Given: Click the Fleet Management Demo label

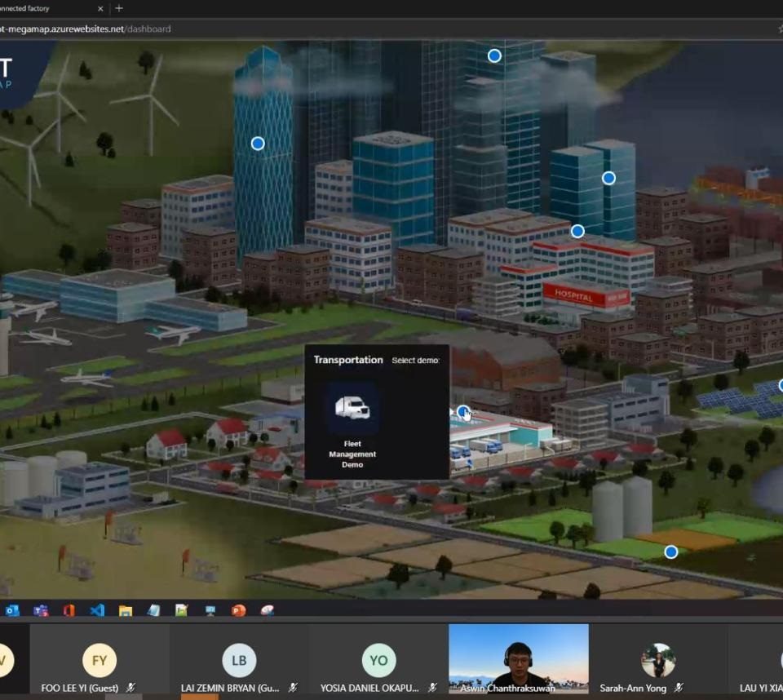Looking at the screenshot, I should click(352, 454).
